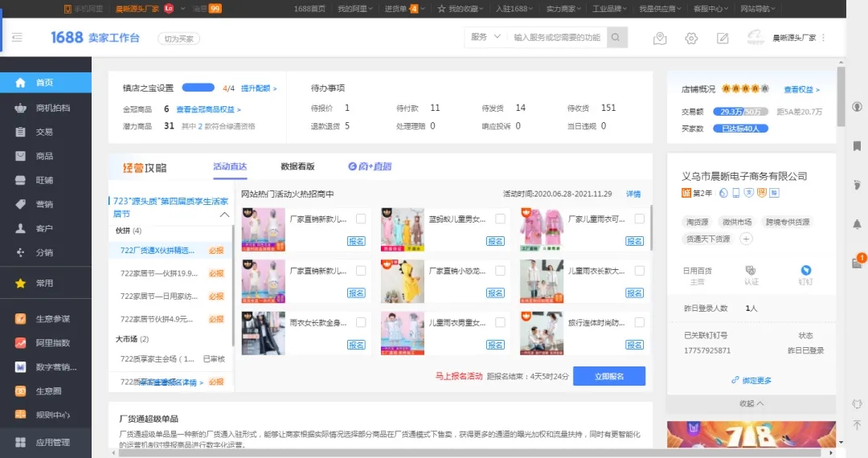
Task: Open 生意圈 in the sidebar
Action: click(x=46, y=391)
